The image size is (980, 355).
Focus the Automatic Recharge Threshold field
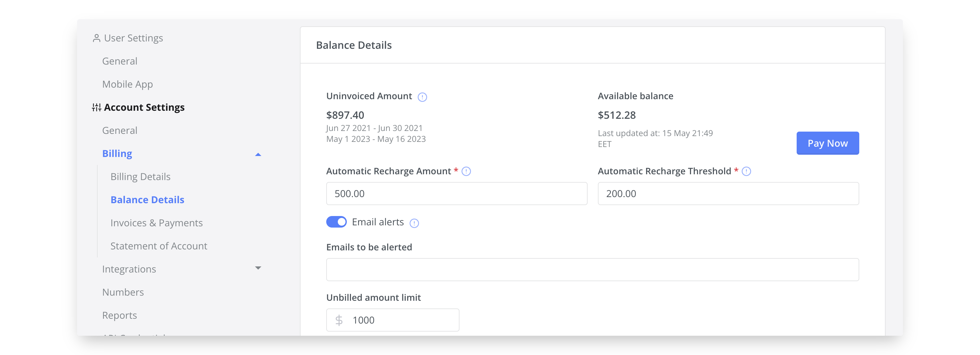coord(728,194)
